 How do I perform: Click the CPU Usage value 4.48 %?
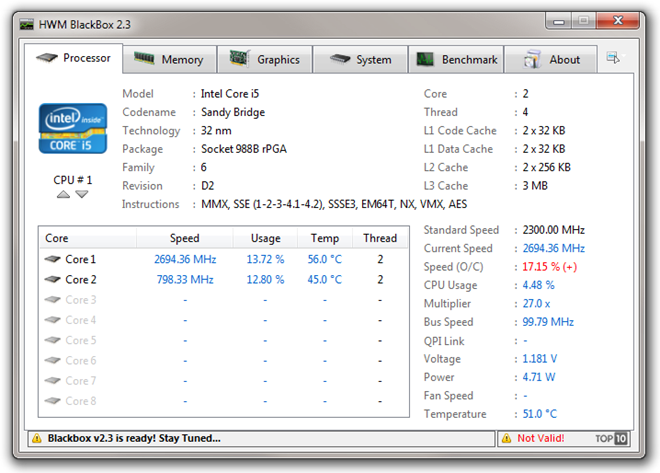click(x=538, y=285)
